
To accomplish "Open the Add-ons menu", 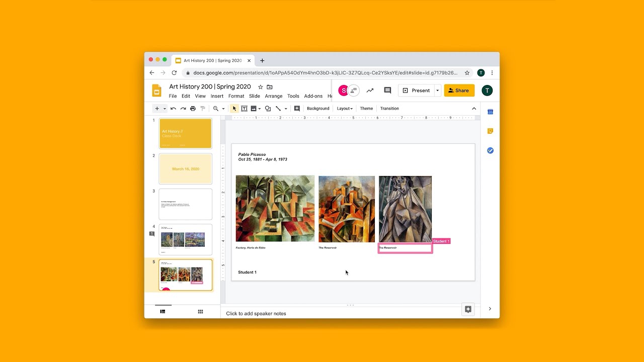I will (x=313, y=96).
